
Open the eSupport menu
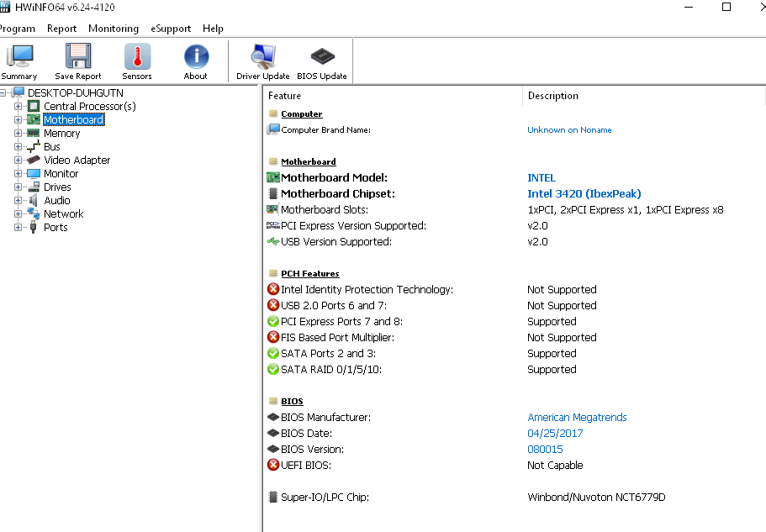pos(171,29)
